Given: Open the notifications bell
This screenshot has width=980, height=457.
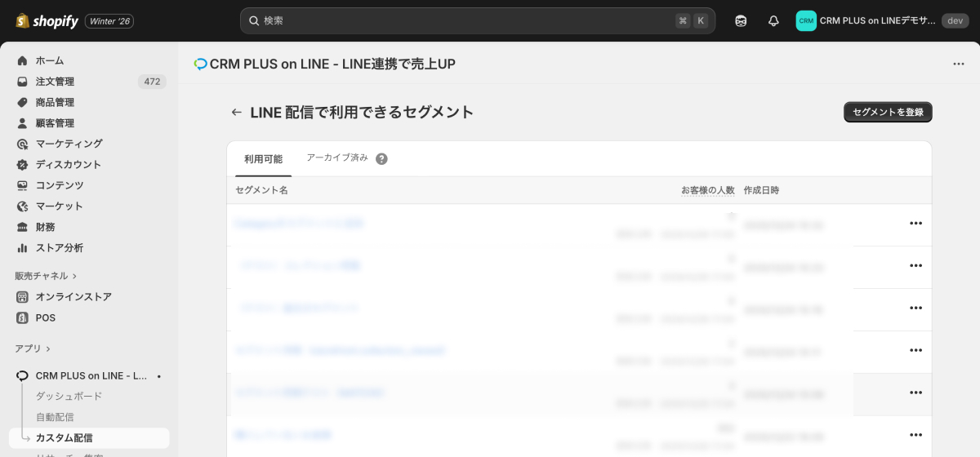Looking at the screenshot, I should 773,20.
